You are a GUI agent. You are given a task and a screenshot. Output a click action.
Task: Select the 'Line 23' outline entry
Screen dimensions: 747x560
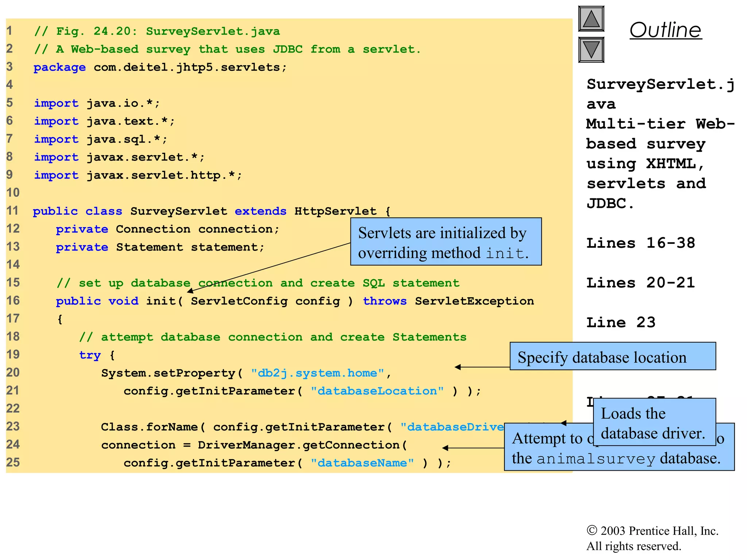621,322
